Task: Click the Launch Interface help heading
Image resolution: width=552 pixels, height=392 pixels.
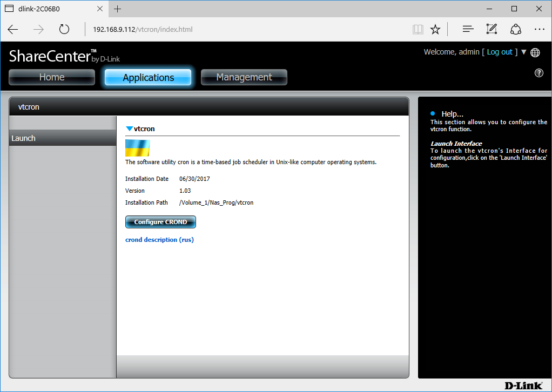Action: pos(456,144)
